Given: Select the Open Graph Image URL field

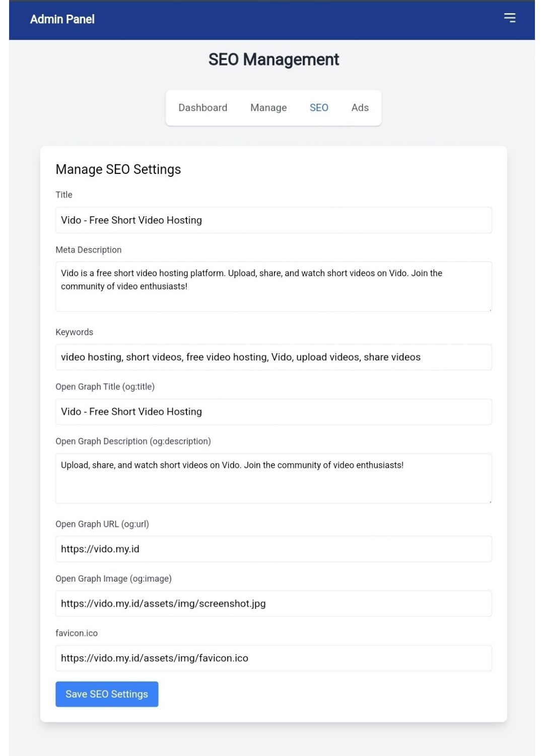Looking at the screenshot, I should coord(274,604).
